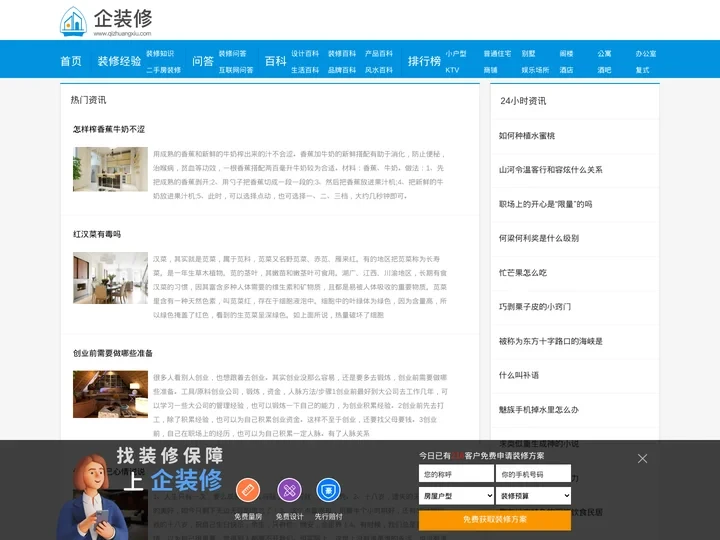Select 酒店 ranking link
Viewport: 720px width, 540px height.
[567, 70]
